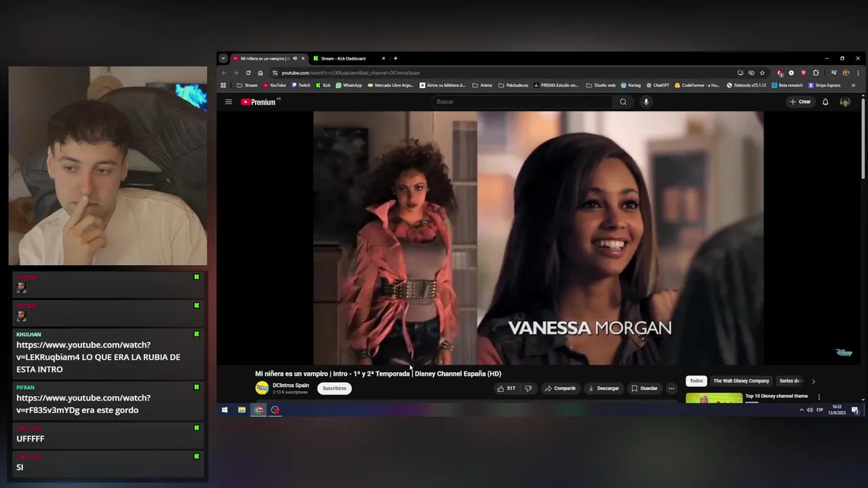Viewport: 868px width, 488px height.
Task: Open apps grid icon in bookmarks bar
Action: (x=223, y=85)
